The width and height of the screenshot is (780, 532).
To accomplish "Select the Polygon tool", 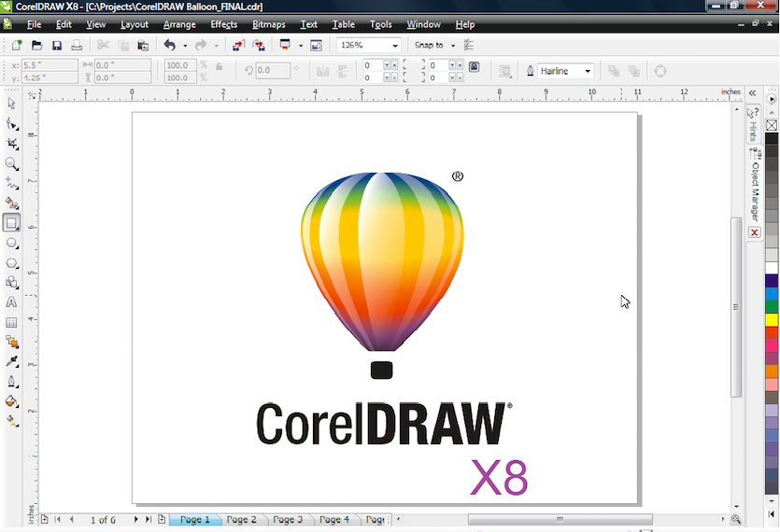I will pos(11,263).
